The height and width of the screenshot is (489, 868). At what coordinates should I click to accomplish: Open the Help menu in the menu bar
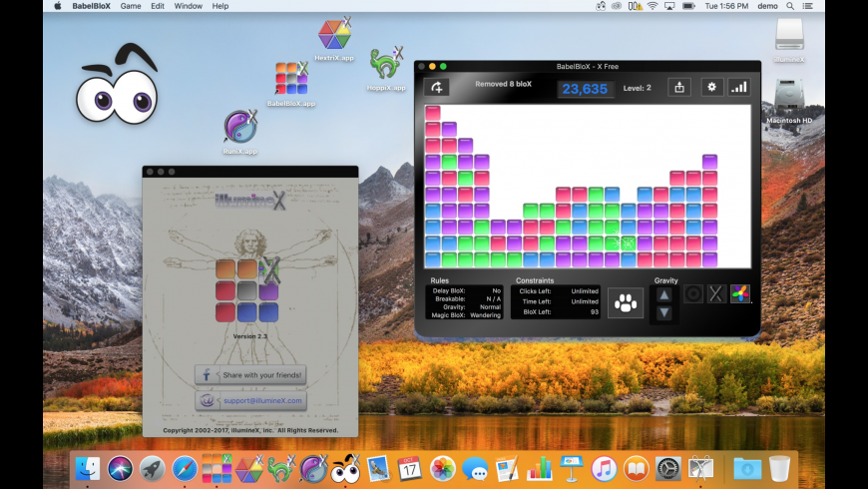tap(219, 6)
